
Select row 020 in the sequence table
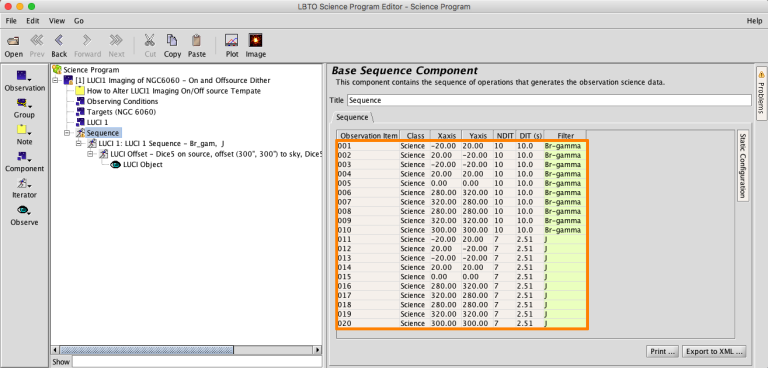point(461,323)
